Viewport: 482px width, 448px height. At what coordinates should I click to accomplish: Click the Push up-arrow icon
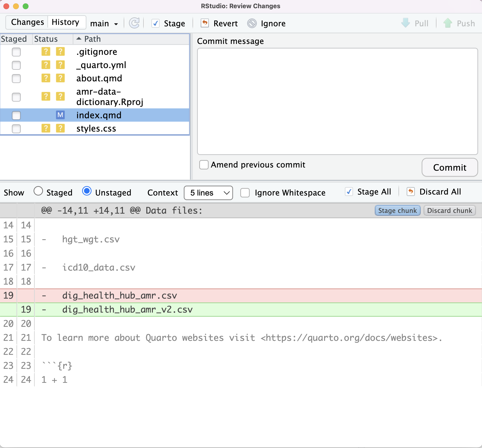coord(447,23)
